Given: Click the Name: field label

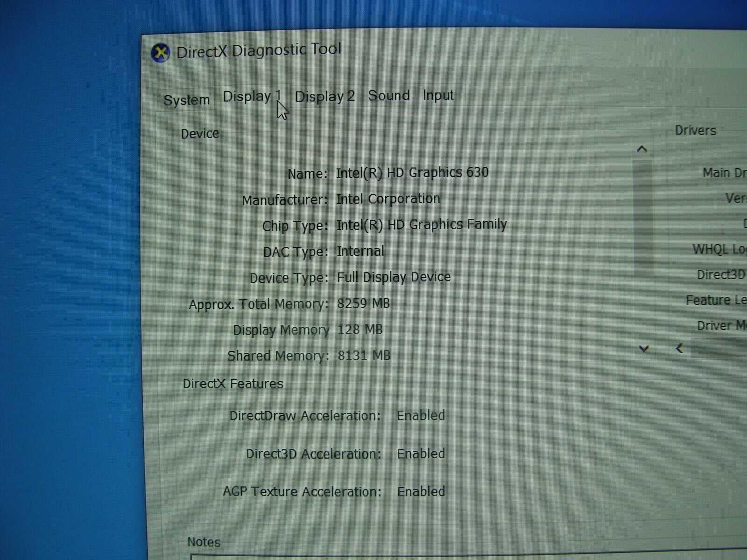Looking at the screenshot, I should click(x=307, y=174).
